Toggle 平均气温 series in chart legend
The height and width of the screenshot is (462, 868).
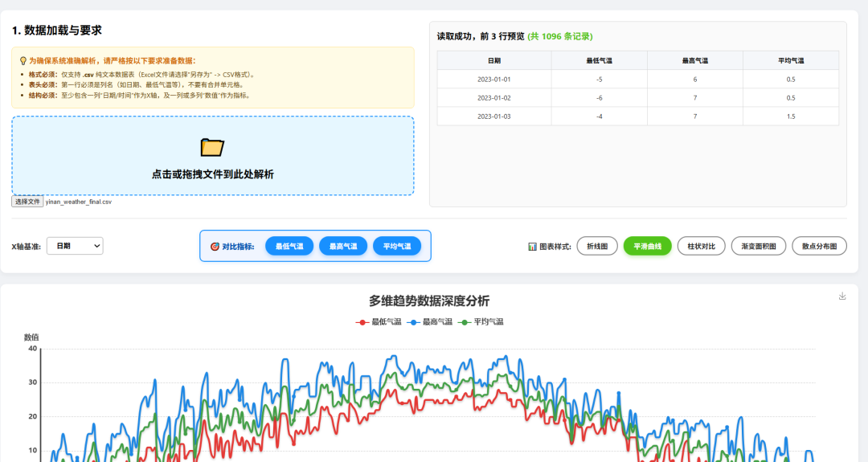pyautogui.click(x=481, y=322)
